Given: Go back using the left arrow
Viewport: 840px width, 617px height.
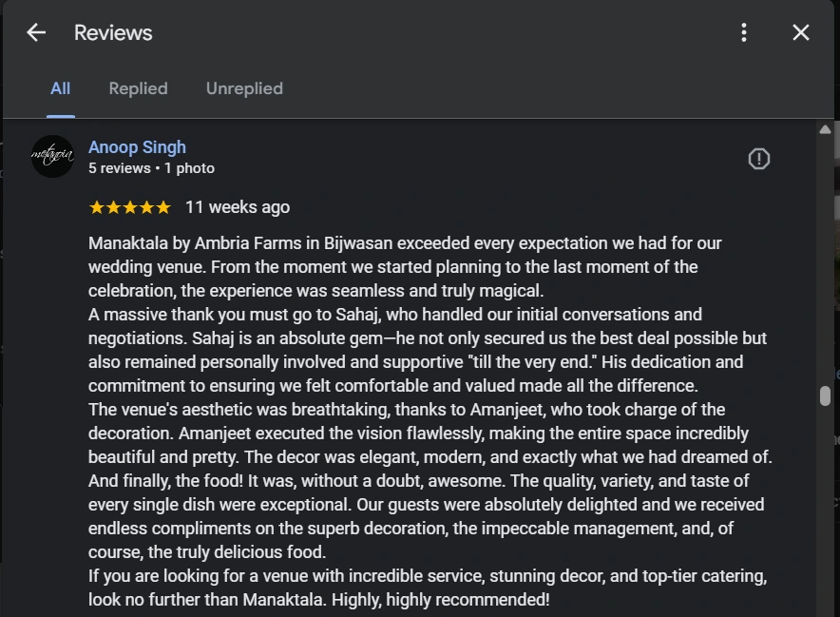Looking at the screenshot, I should 36,32.
